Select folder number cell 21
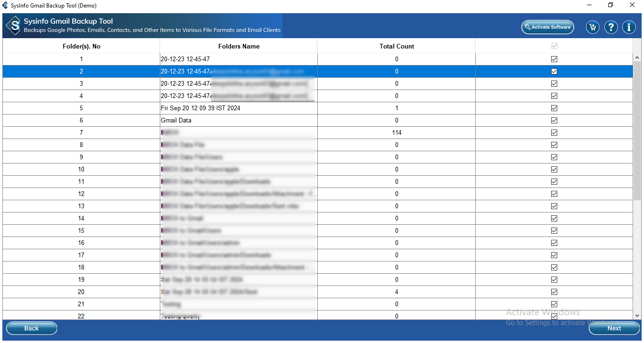Image resolution: width=644 pixels, height=343 pixels. [81, 304]
